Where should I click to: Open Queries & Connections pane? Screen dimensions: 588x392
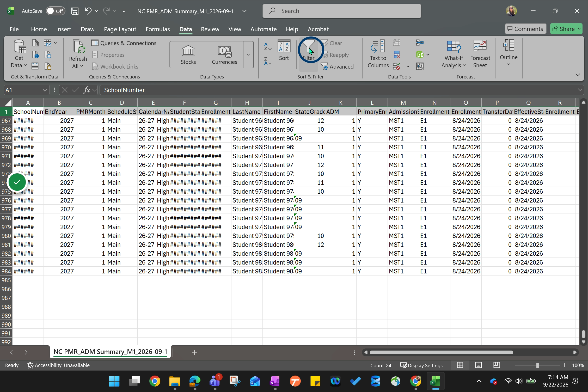(x=124, y=43)
